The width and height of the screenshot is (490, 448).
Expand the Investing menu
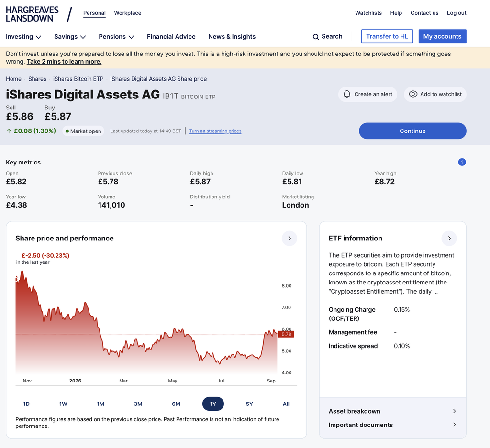[x=23, y=37]
